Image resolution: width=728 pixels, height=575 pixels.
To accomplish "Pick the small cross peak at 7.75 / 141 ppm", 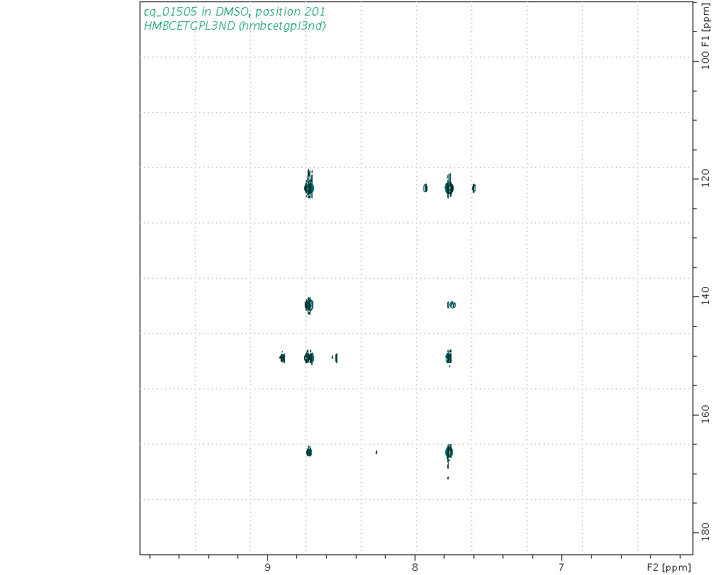I will coord(452,305).
